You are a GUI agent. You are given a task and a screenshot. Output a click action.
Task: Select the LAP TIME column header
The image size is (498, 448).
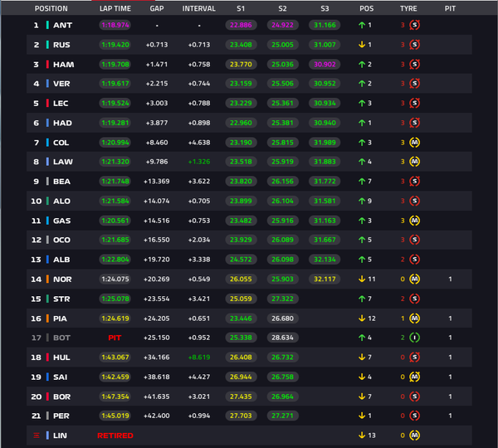click(x=115, y=8)
